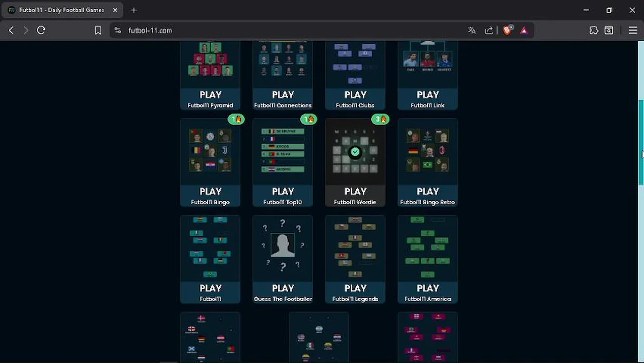Play Futbol11 Bingo Retro
Screen dimensions: 644x363
click(x=428, y=191)
